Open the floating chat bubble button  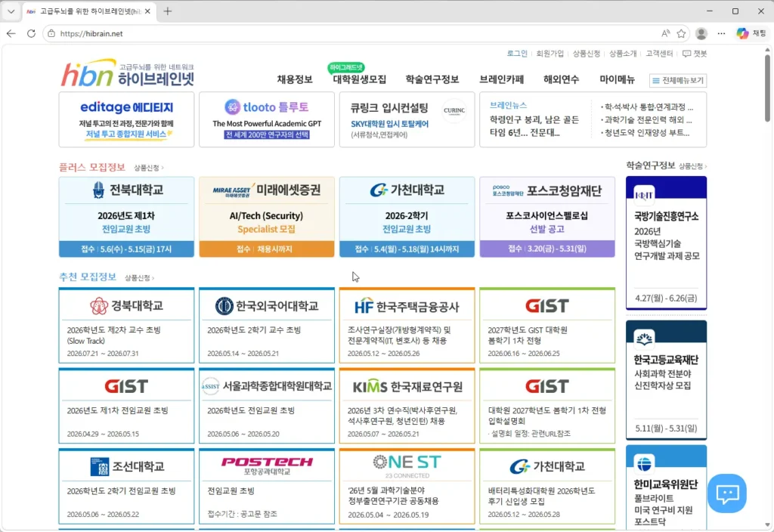(x=727, y=493)
